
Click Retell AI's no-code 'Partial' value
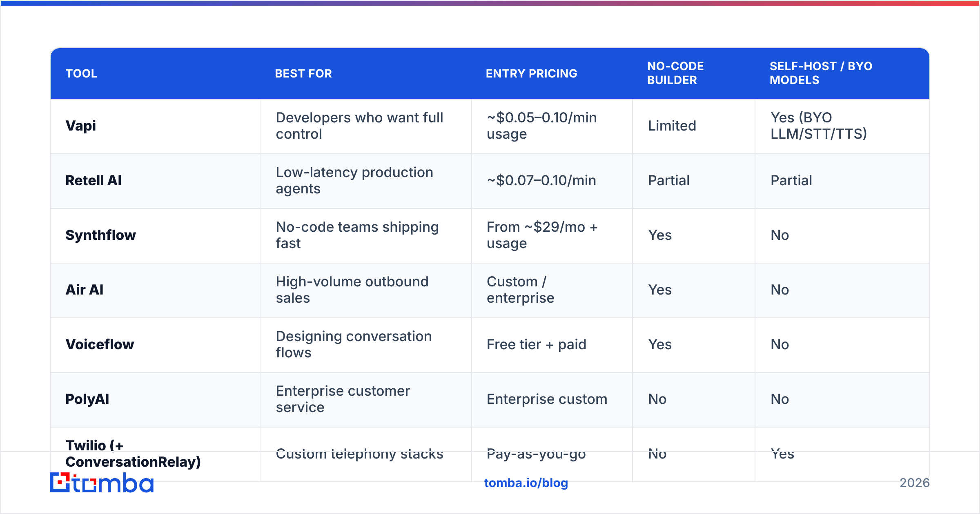pyautogui.click(x=668, y=180)
